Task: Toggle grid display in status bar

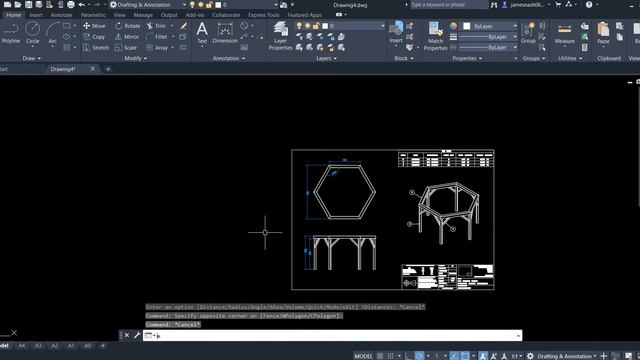Action: point(380,356)
